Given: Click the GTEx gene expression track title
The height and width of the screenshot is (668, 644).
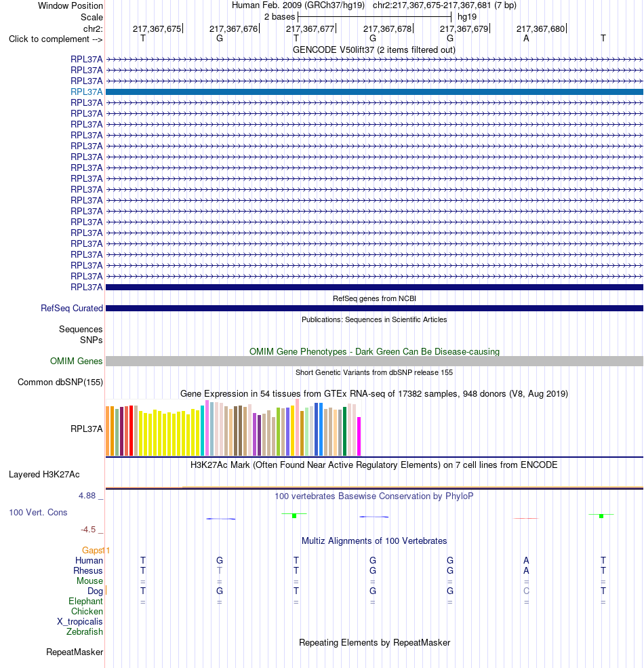Looking at the screenshot, I should pyautogui.click(x=374, y=393).
